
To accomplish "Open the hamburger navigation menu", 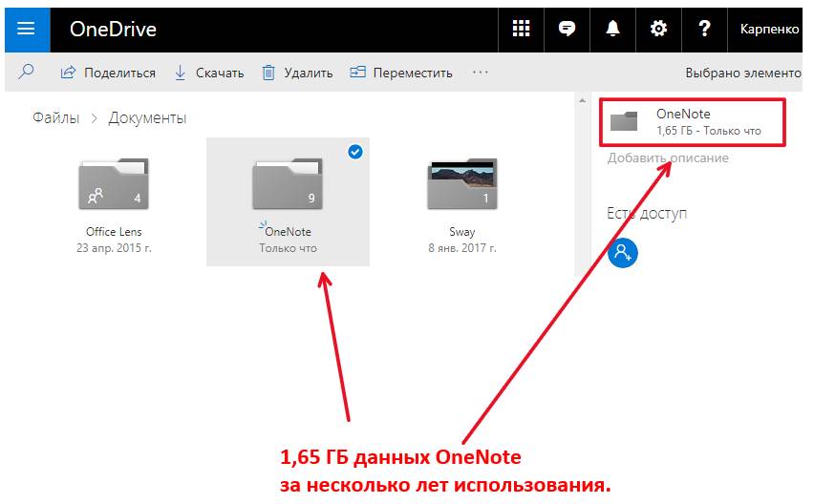I will (x=27, y=29).
